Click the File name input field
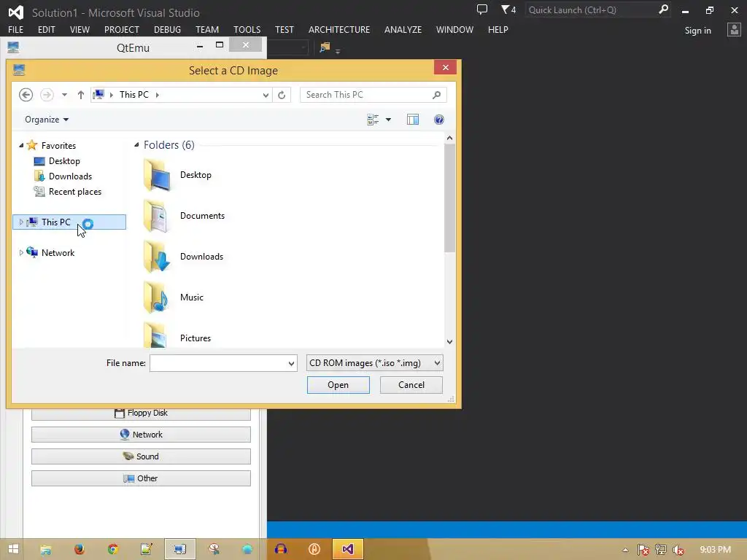The height and width of the screenshot is (560, 747). [218, 363]
